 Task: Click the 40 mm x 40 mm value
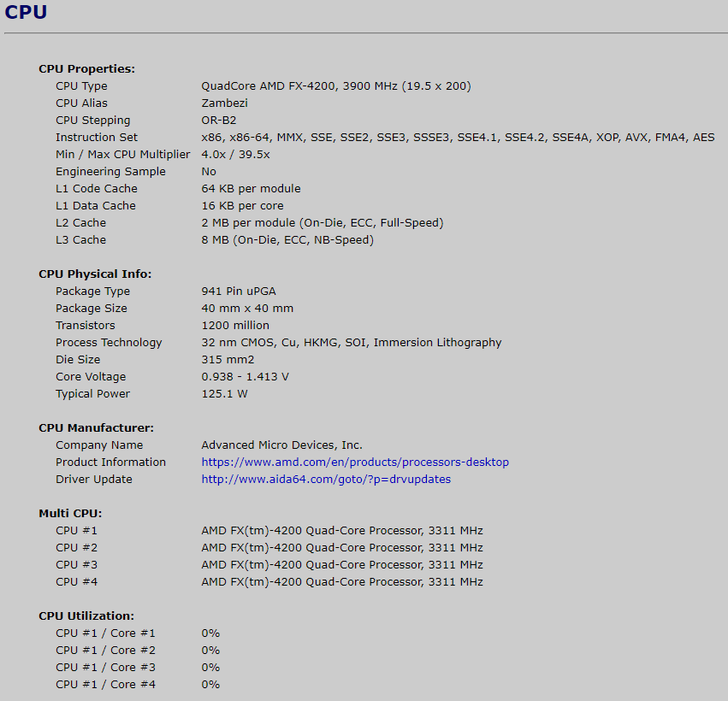[x=247, y=308]
